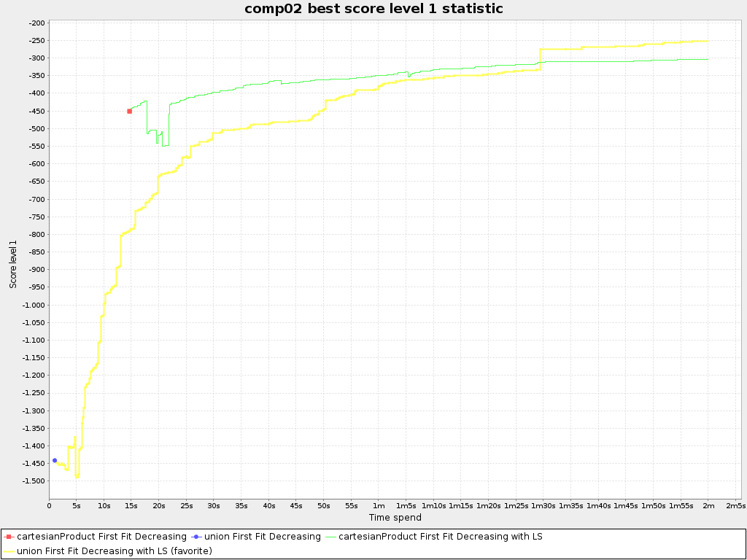Click the '2m' x-axis tick label

click(x=708, y=506)
